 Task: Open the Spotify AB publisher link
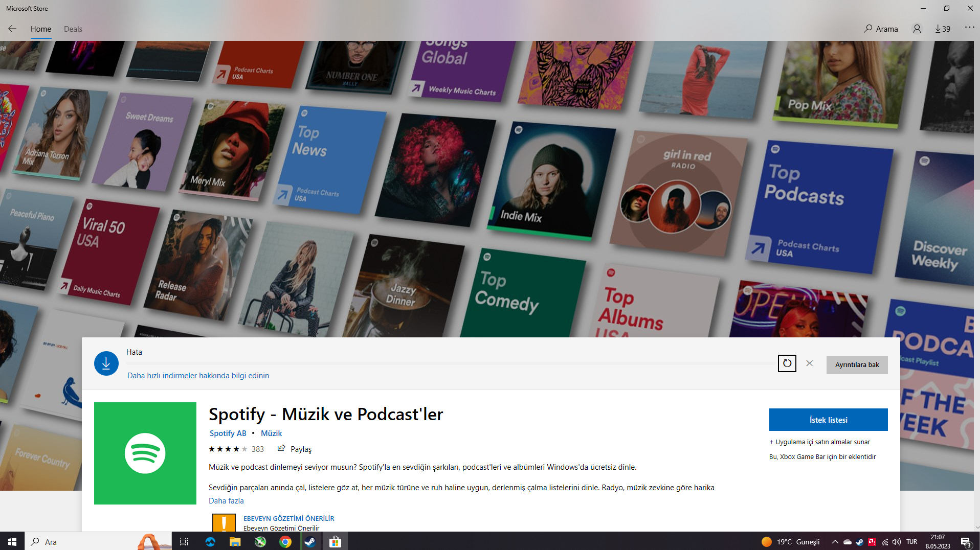(x=228, y=433)
